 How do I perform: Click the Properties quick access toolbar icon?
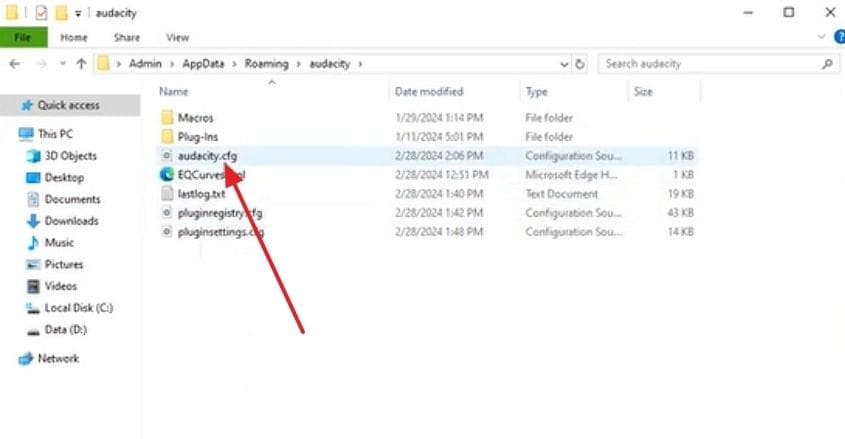[x=41, y=12]
